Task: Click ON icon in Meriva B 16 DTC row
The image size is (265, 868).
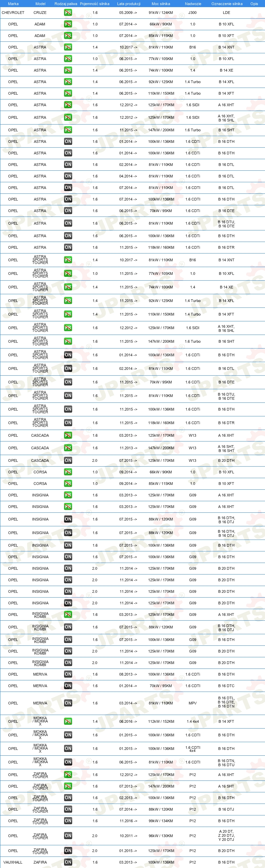Action: [68, 686]
